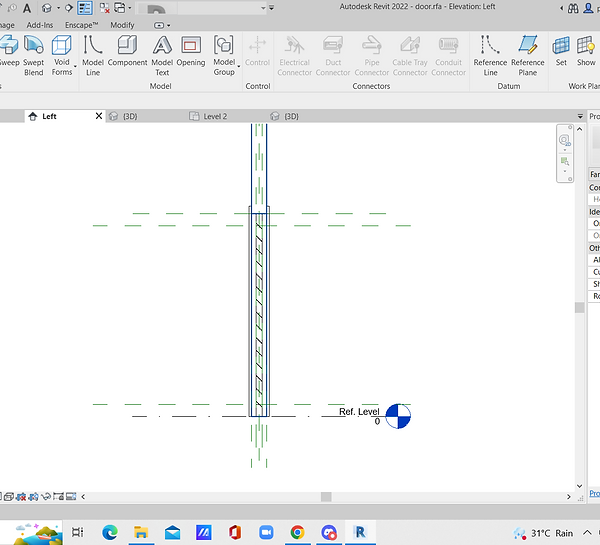
Task: Open the Model Group tool
Action: 224,55
